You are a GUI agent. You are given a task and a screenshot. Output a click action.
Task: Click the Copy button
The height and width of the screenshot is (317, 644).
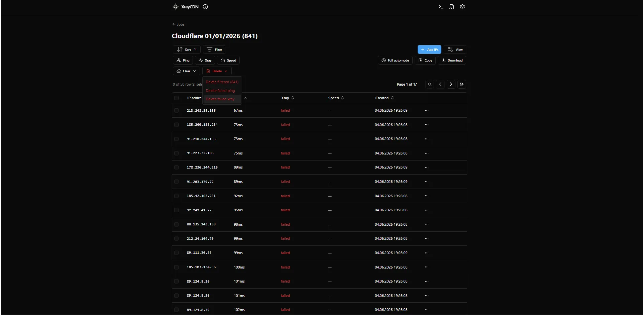point(425,60)
